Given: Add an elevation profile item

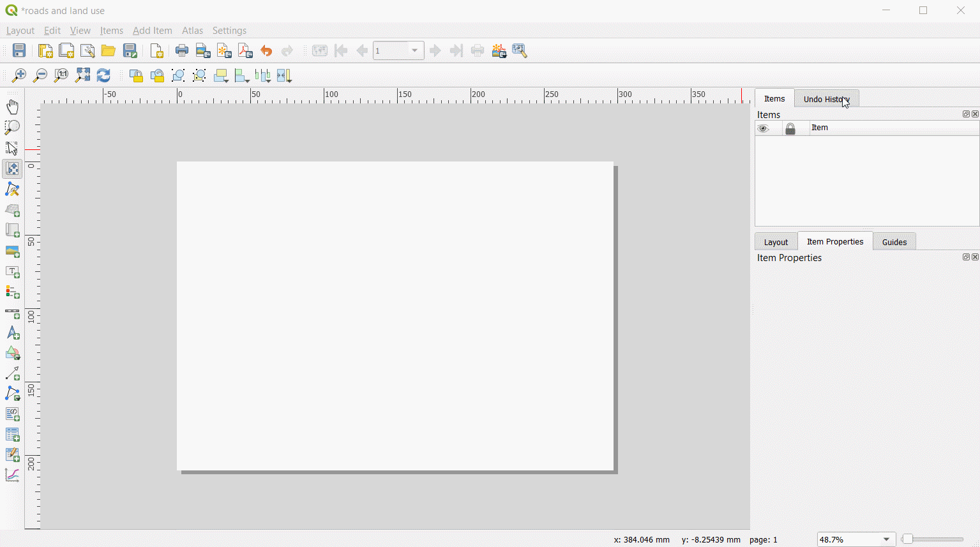Looking at the screenshot, I should pos(13,476).
